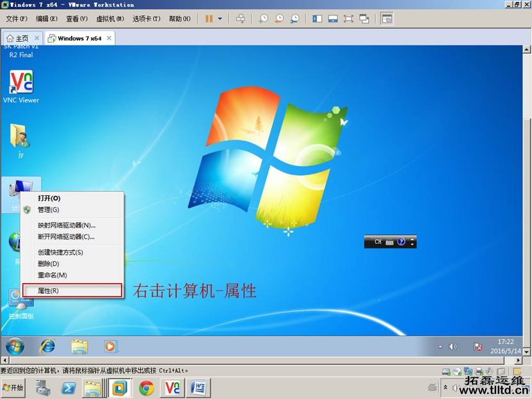The width and height of the screenshot is (532, 399).
Task: Toggle the VMware library sidebar view
Action: [x=318, y=19]
